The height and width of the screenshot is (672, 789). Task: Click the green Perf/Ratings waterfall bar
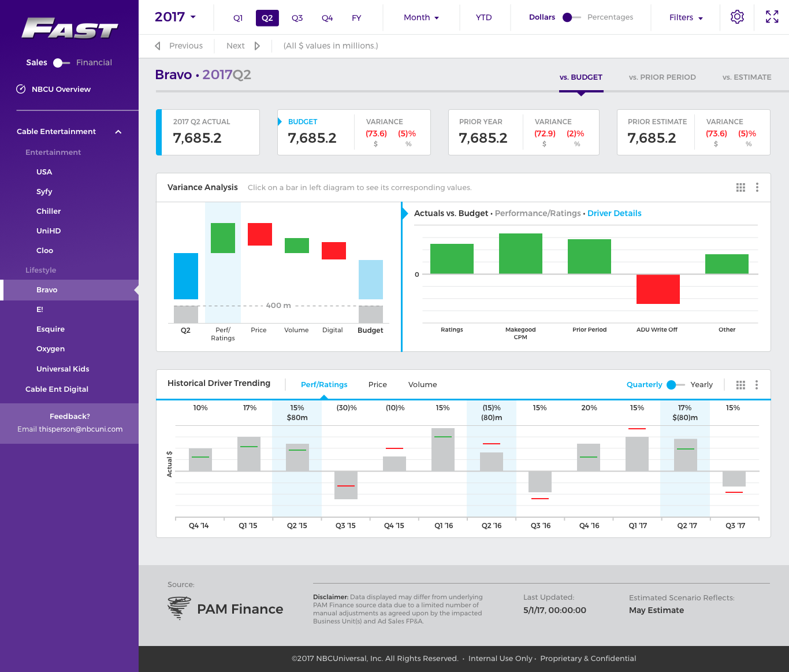223,238
